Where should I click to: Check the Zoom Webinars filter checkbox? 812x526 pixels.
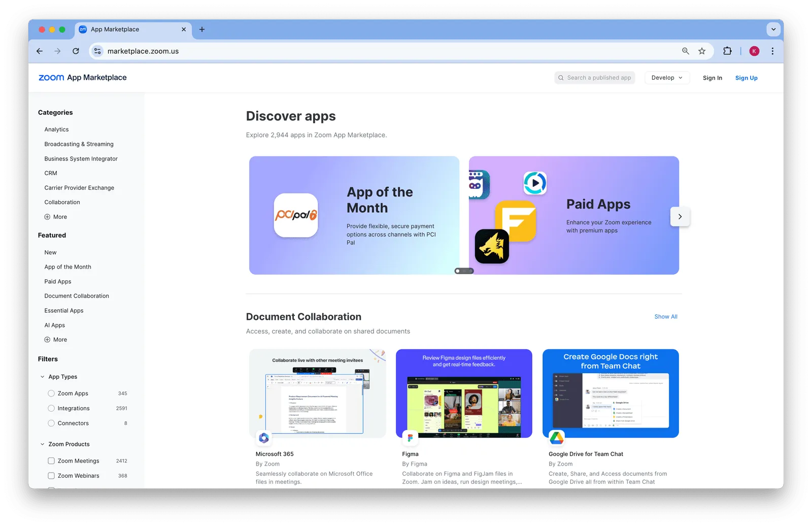tap(51, 476)
